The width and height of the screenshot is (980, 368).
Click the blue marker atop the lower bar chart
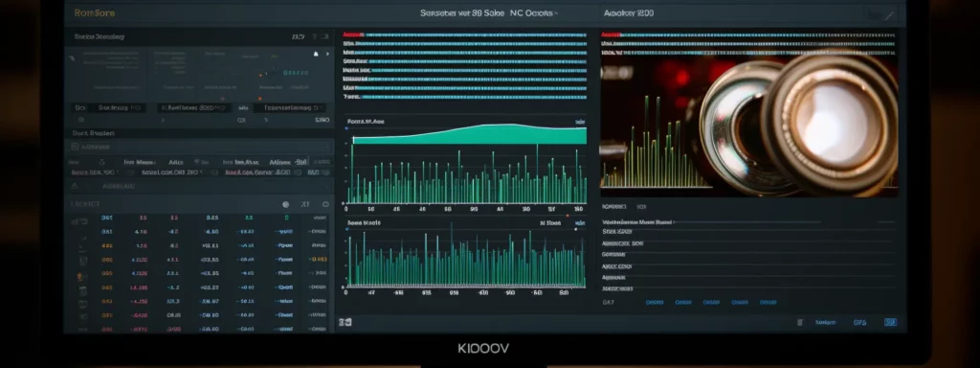click(345, 230)
